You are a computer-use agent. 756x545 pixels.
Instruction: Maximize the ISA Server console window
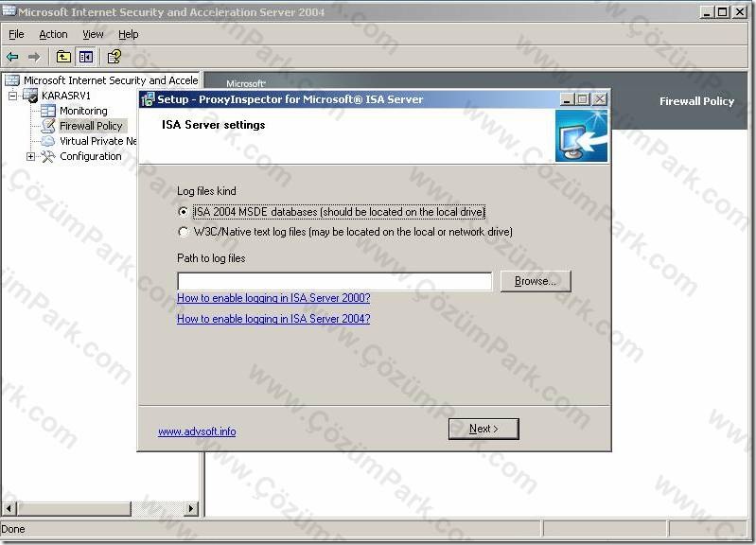tap(723, 12)
